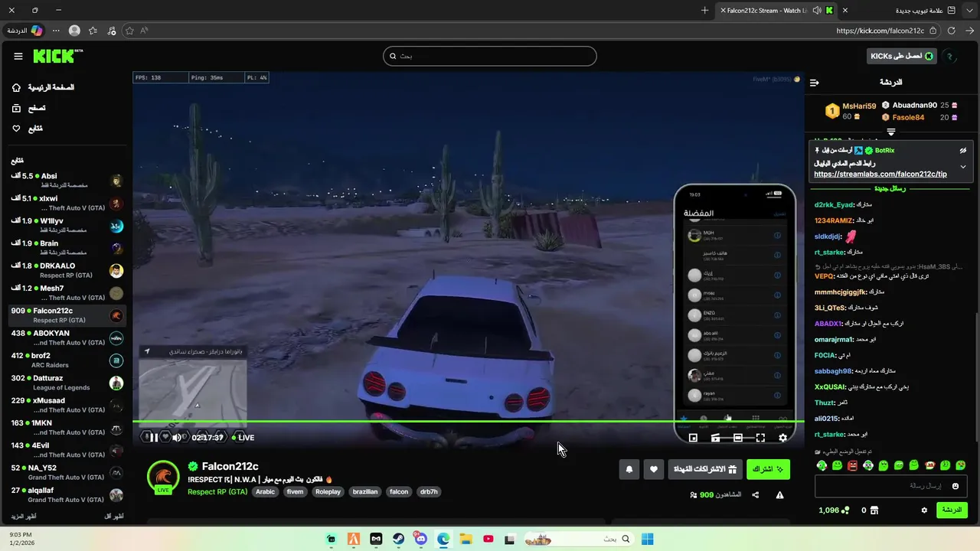Click the green Subscribe button

point(768,469)
